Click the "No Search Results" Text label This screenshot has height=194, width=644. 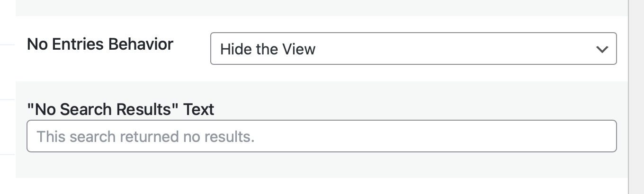point(120,109)
